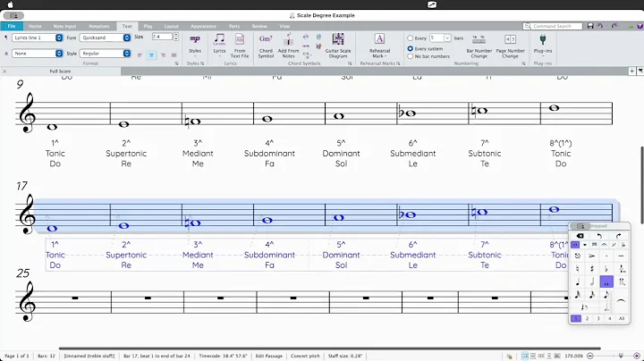Align text left in Format group
The width and height of the screenshot is (644, 361).
tap(140, 55)
